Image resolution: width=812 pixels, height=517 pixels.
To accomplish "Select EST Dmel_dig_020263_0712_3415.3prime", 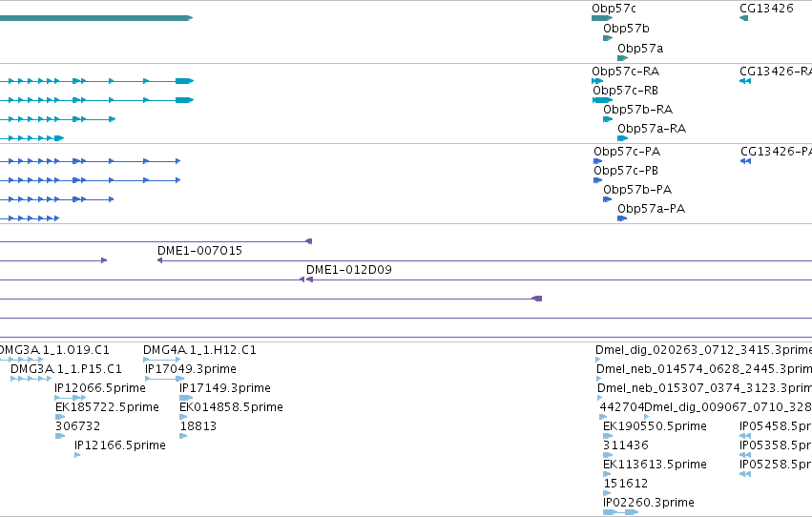I will tap(704, 350).
